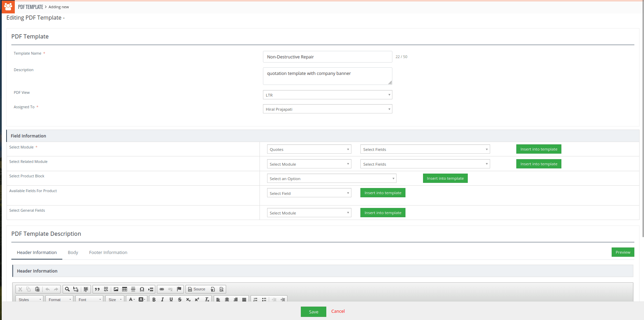
Task: Click PDF TEMPLATE breadcrumb link
Action: pos(31,7)
